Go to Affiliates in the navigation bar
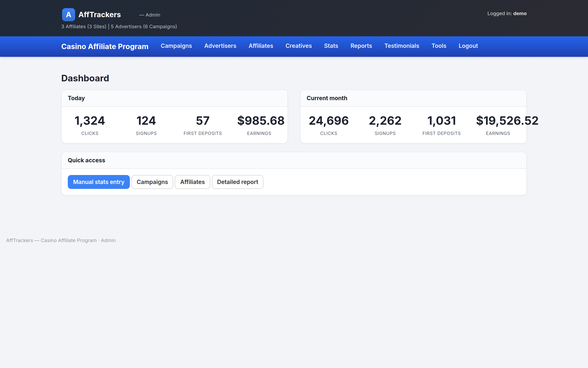Image resolution: width=588 pixels, height=368 pixels. [261, 46]
